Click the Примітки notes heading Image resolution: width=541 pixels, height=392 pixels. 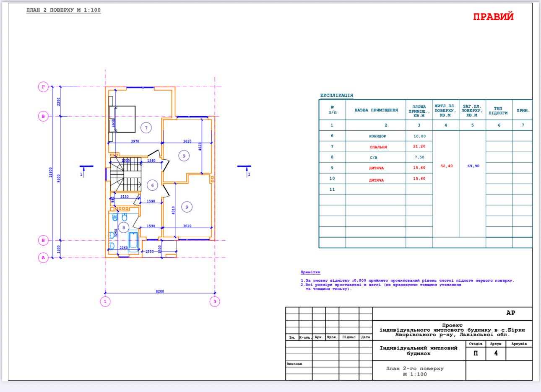(310, 272)
